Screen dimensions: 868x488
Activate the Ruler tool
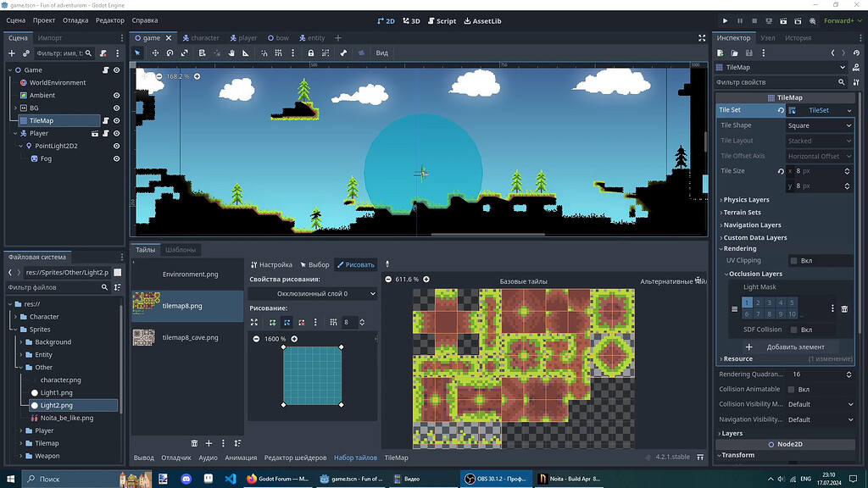click(248, 53)
